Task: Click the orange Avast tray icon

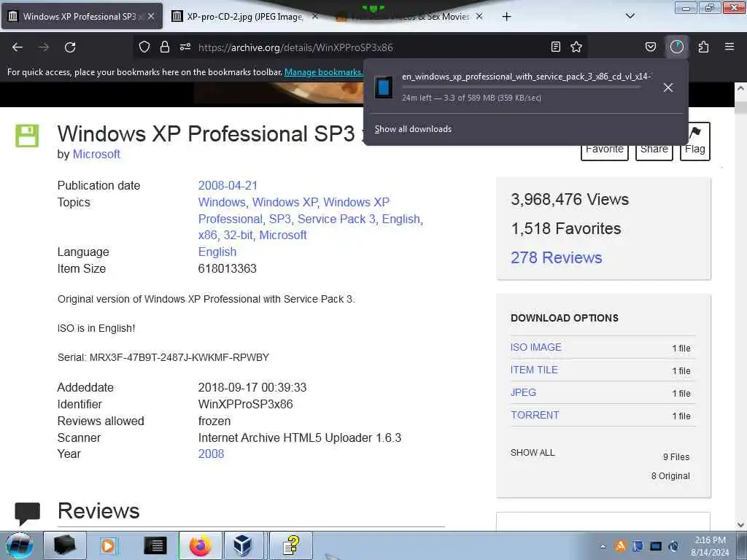Action: 620,546
